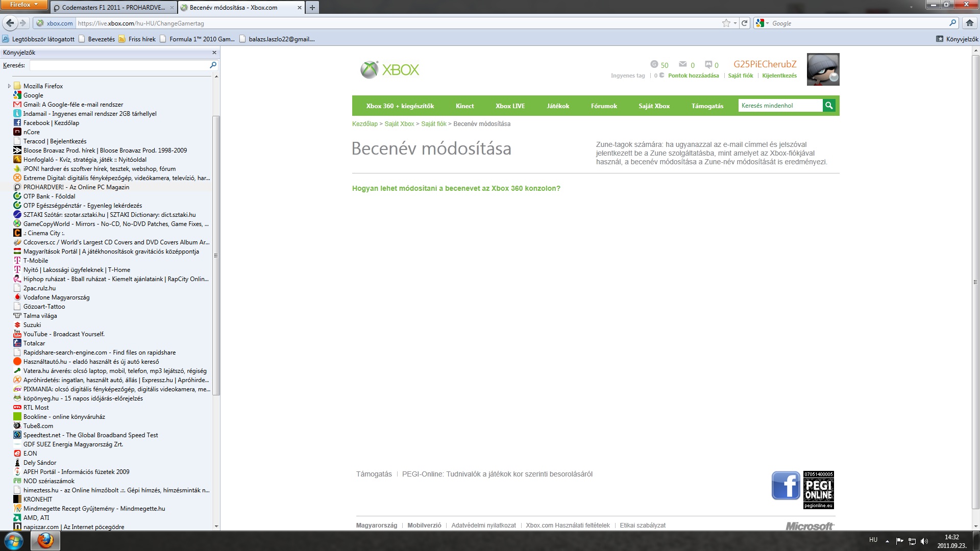Image resolution: width=980 pixels, height=551 pixels.
Task: Open the volume speaker tray icon
Action: pyautogui.click(x=924, y=541)
